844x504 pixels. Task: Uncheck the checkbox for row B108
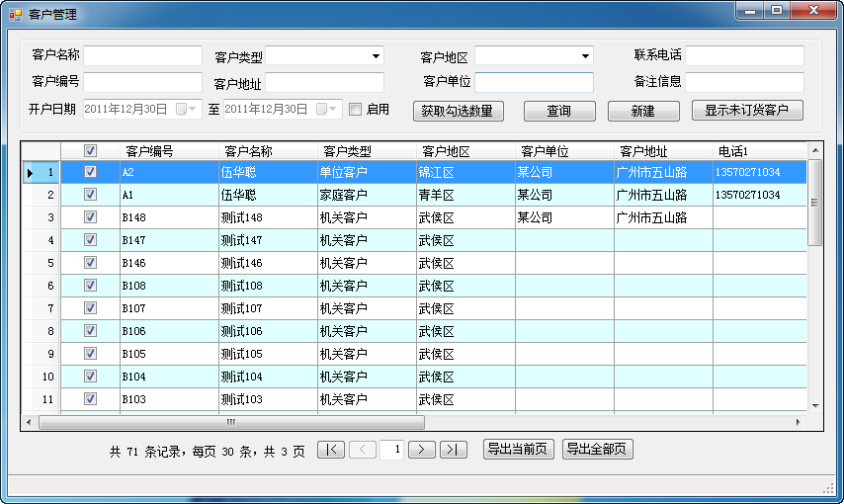tap(91, 286)
